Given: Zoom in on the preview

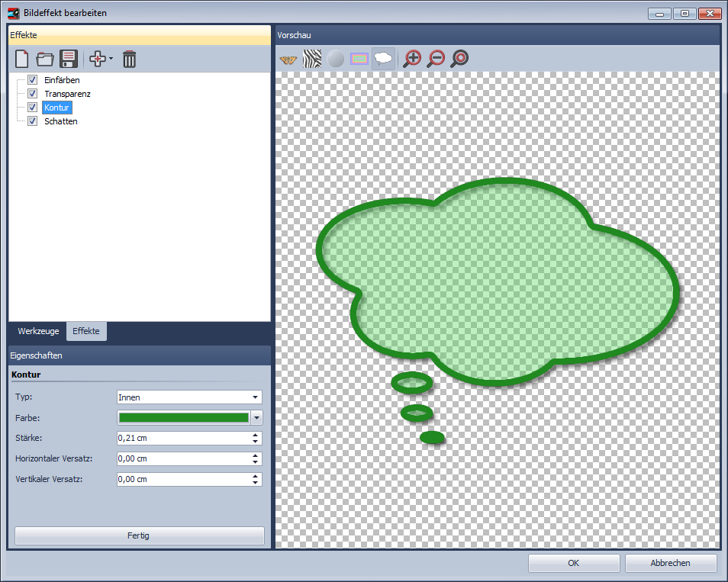Looking at the screenshot, I should click(x=412, y=59).
